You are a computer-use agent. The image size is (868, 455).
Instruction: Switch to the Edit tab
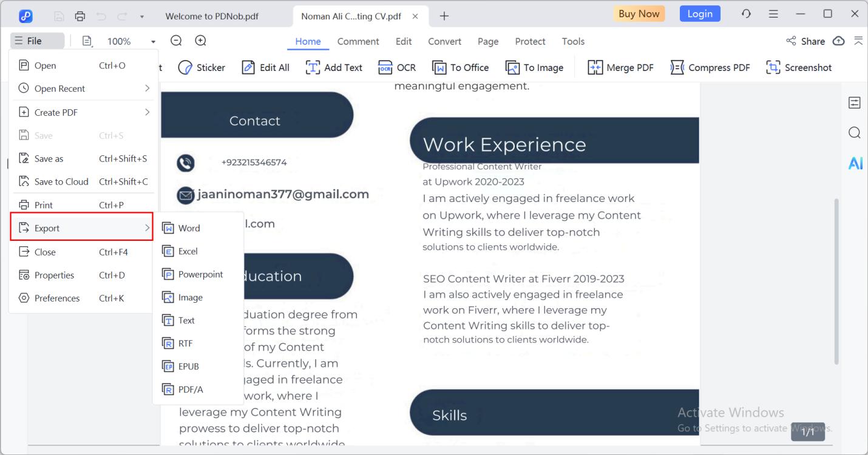404,41
